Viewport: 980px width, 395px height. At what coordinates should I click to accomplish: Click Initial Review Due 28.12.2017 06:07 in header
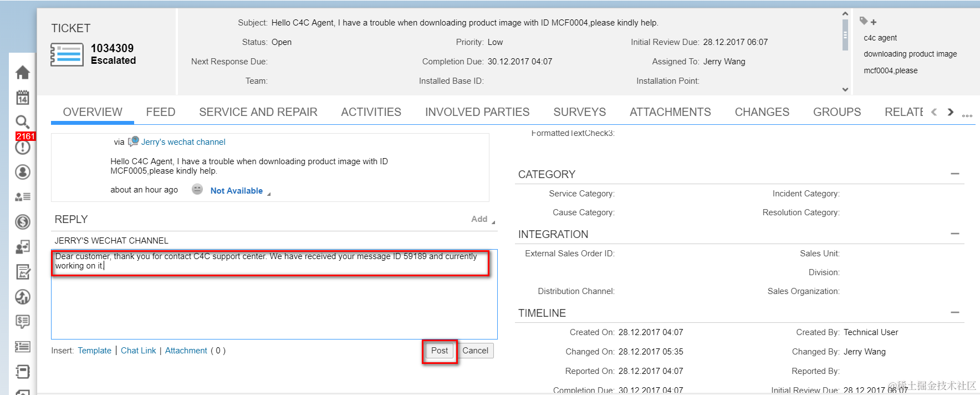coord(735,42)
